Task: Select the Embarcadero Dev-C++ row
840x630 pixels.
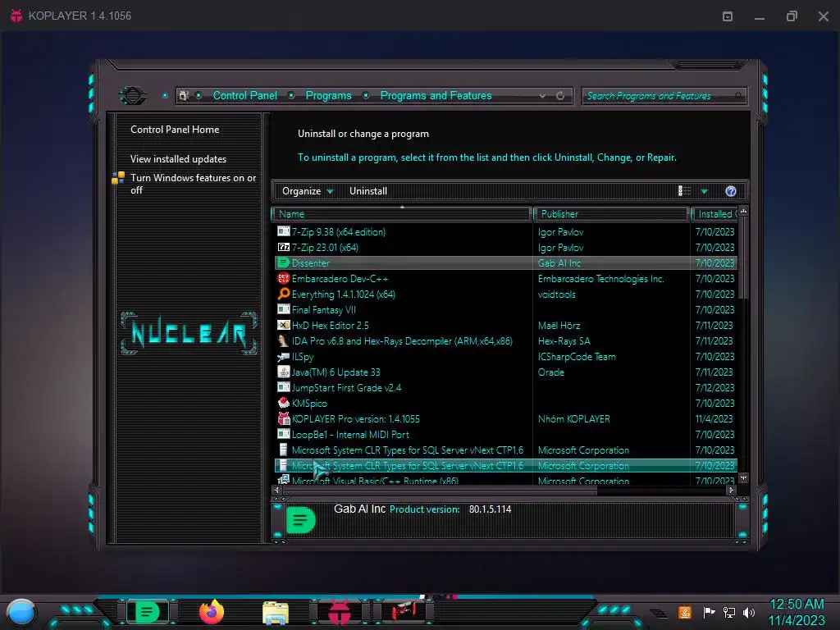Action: pyautogui.click(x=505, y=279)
